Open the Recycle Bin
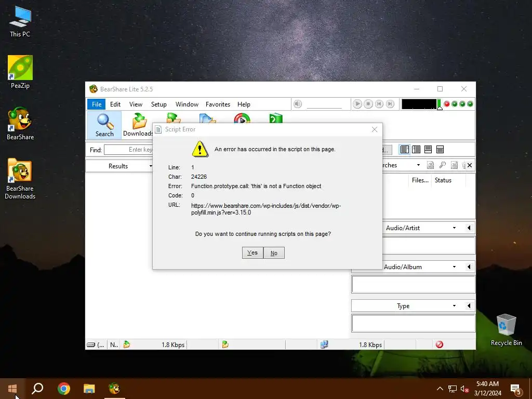The width and height of the screenshot is (532, 399). pyautogui.click(x=506, y=330)
